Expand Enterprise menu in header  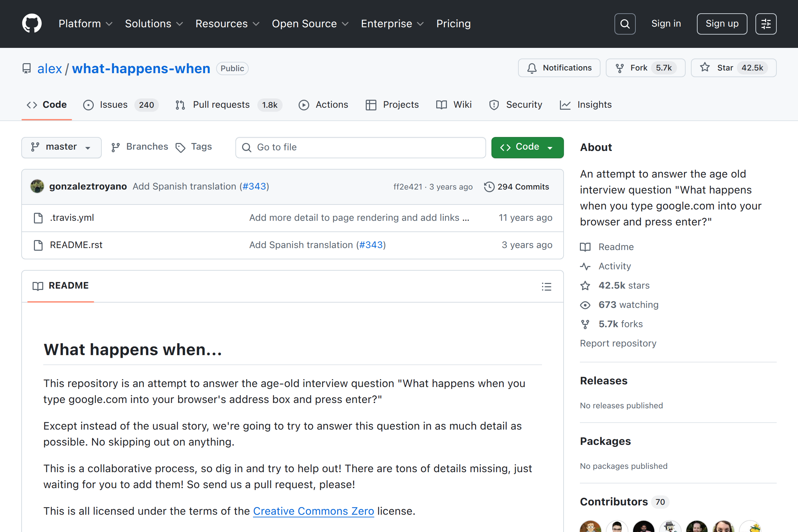click(x=392, y=24)
